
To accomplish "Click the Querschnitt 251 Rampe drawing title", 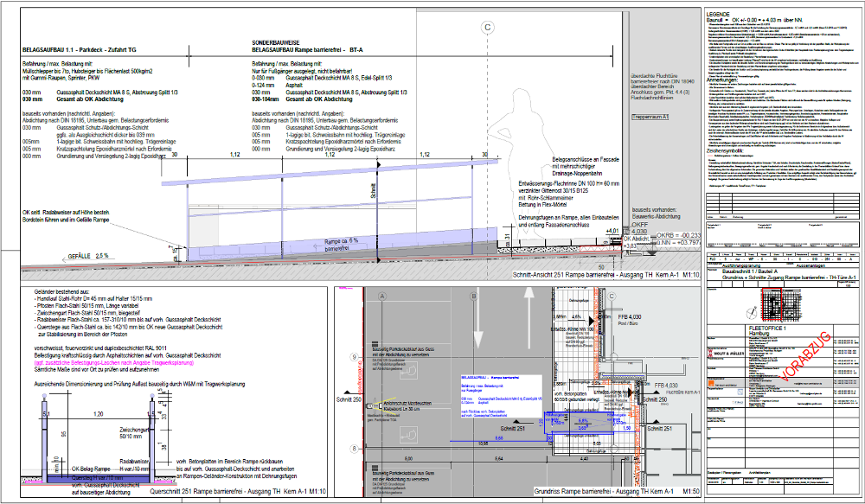I will pyautogui.click(x=237, y=491).
